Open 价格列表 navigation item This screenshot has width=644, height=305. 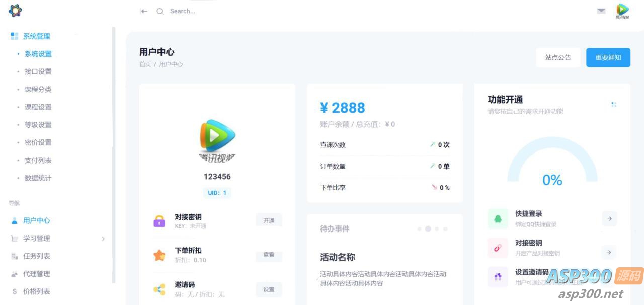tap(37, 291)
